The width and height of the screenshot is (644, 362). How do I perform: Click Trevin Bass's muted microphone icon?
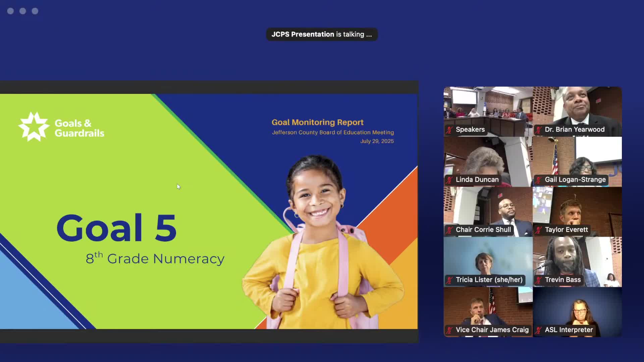pyautogui.click(x=538, y=280)
